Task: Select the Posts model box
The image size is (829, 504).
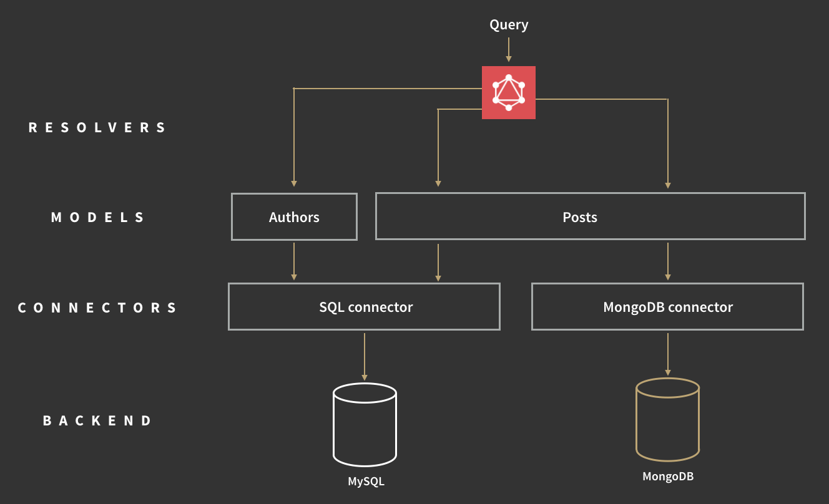Action: point(590,216)
